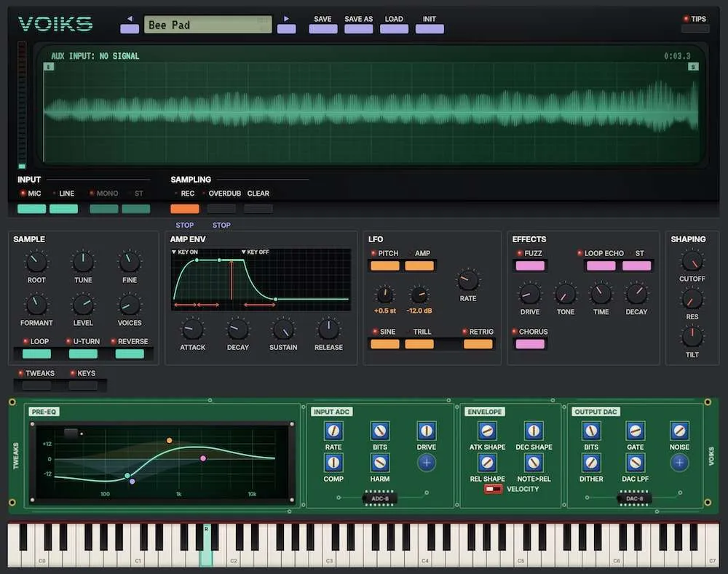Toggle the TWEAKS panel button
The image size is (728, 574).
click(x=36, y=385)
